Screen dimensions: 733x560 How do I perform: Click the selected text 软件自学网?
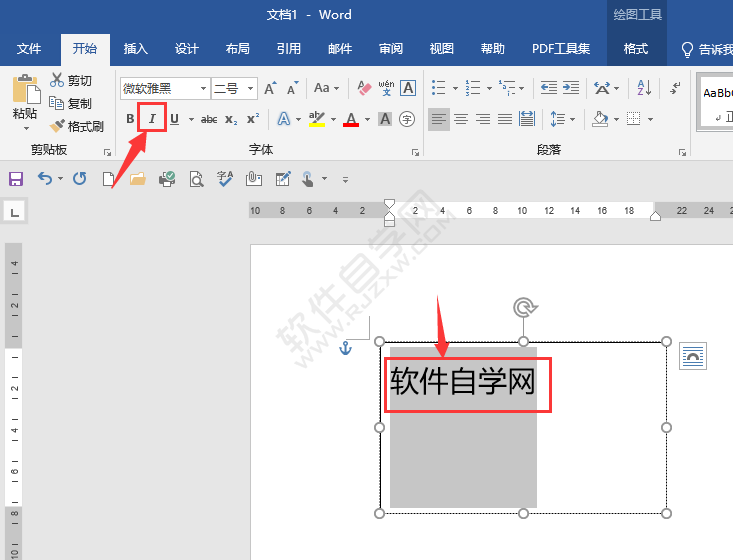tap(462, 381)
